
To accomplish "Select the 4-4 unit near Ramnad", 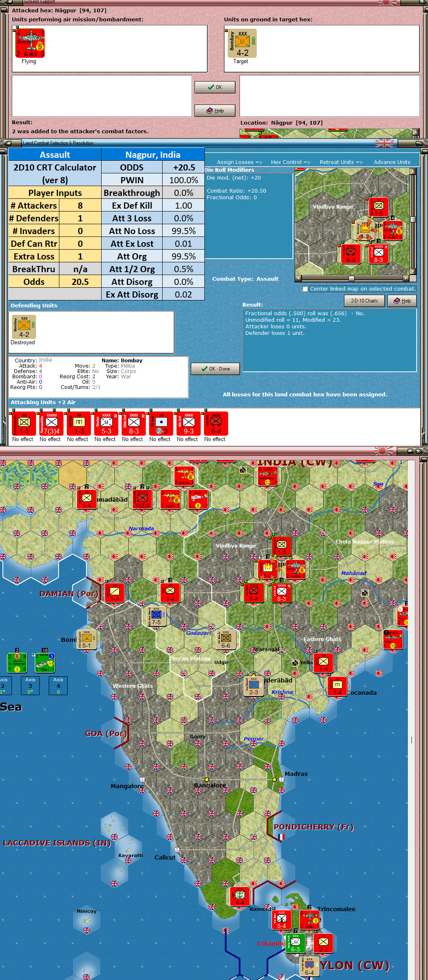I will click(x=240, y=896).
